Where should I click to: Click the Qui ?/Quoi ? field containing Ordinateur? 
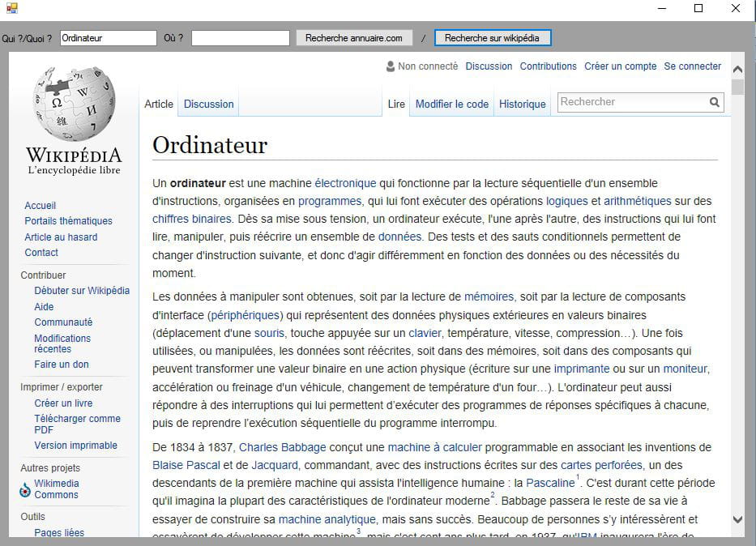tap(109, 38)
